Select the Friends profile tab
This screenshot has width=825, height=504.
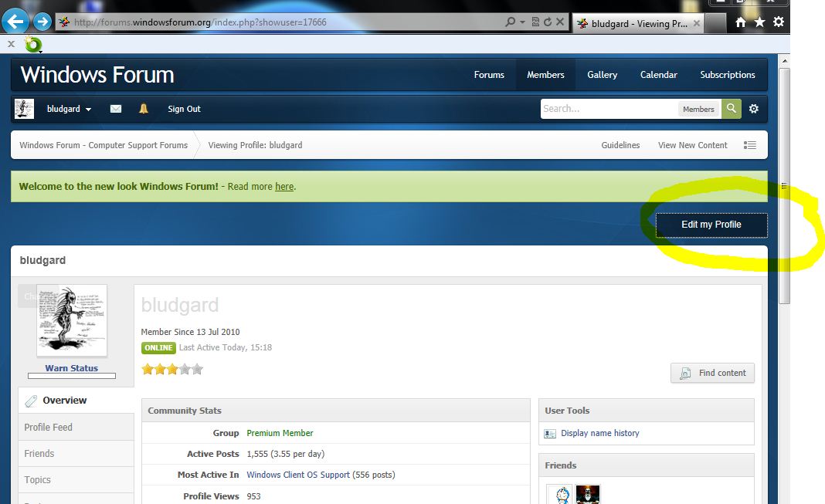(76, 454)
